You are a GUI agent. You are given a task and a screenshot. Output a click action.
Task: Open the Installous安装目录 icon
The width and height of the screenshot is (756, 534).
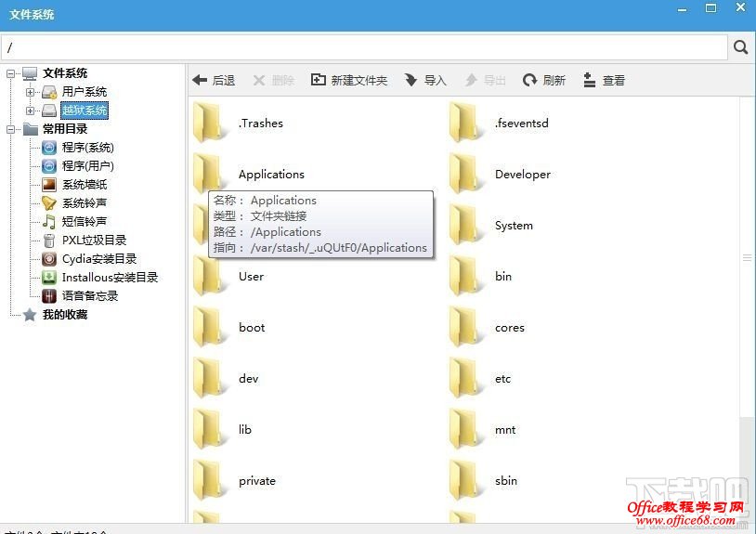[x=49, y=278]
